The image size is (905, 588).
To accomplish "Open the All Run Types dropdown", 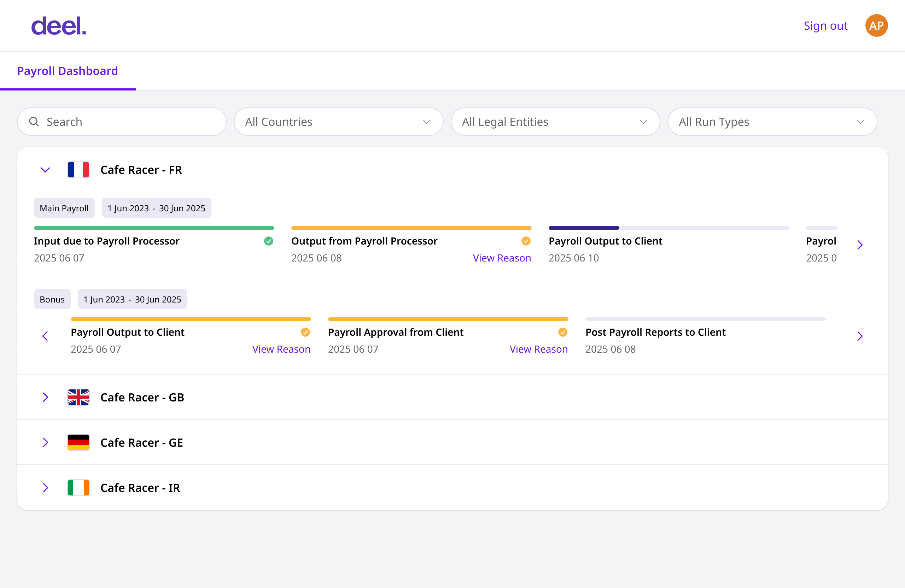I will pyautogui.click(x=772, y=122).
